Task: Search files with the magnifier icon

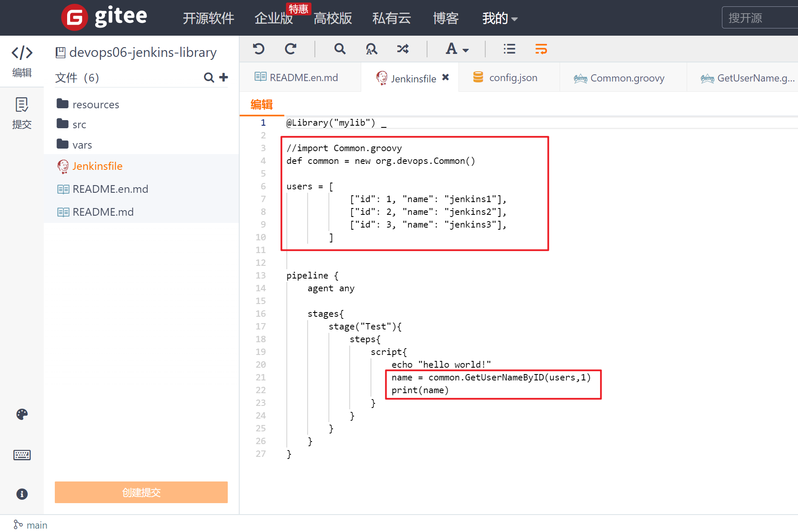Action: pos(209,77)
